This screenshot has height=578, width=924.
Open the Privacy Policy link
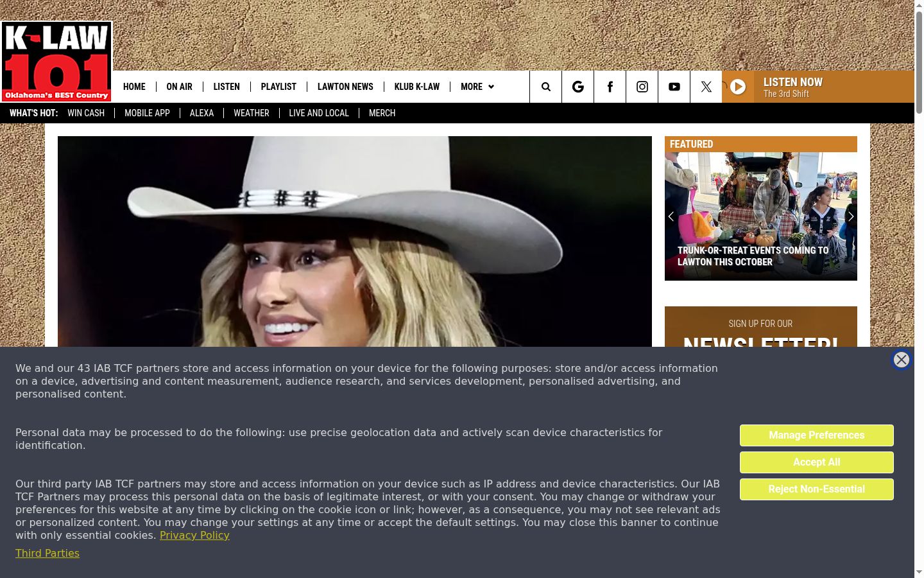click(x=194, y=535)
